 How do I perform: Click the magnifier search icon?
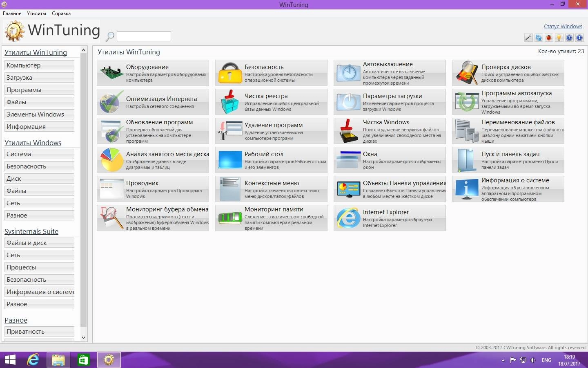[110, 36]
